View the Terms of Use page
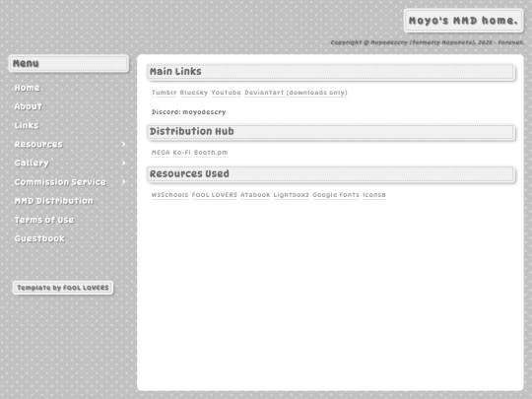 click(x=44, y=220)
